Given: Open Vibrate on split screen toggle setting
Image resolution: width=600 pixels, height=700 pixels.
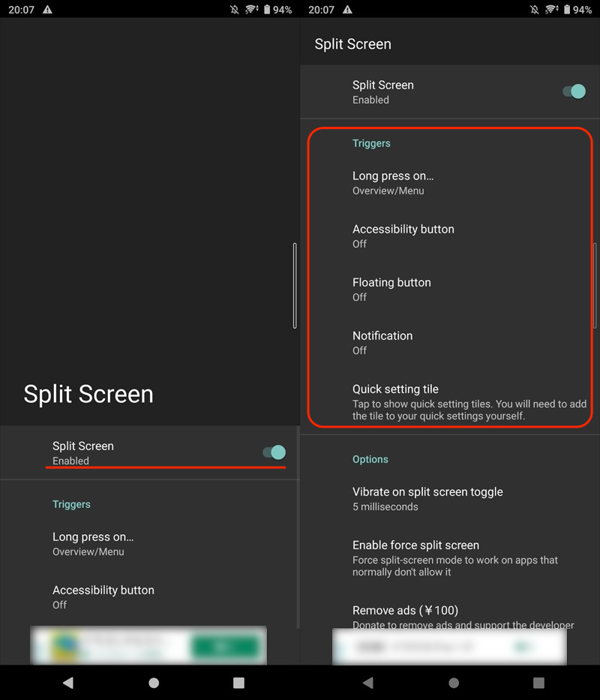Looking at the screenshot, I should click(450, 499).
